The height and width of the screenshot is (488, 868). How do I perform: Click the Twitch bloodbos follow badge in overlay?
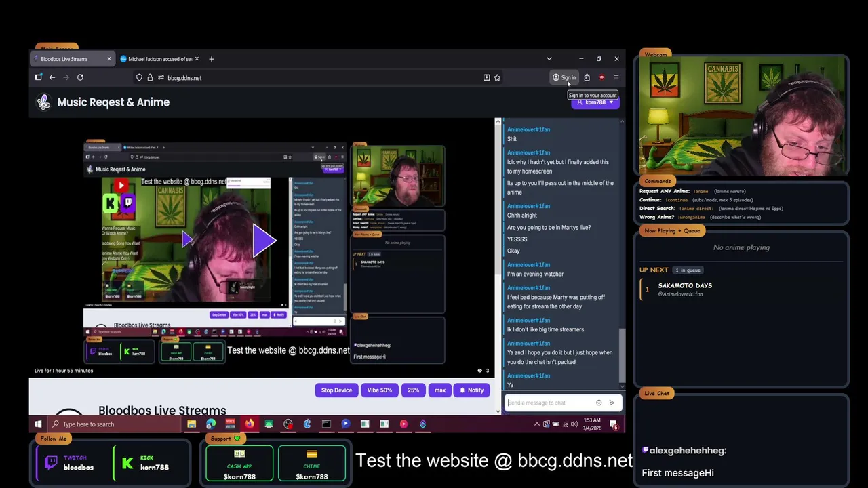[71, 463]
